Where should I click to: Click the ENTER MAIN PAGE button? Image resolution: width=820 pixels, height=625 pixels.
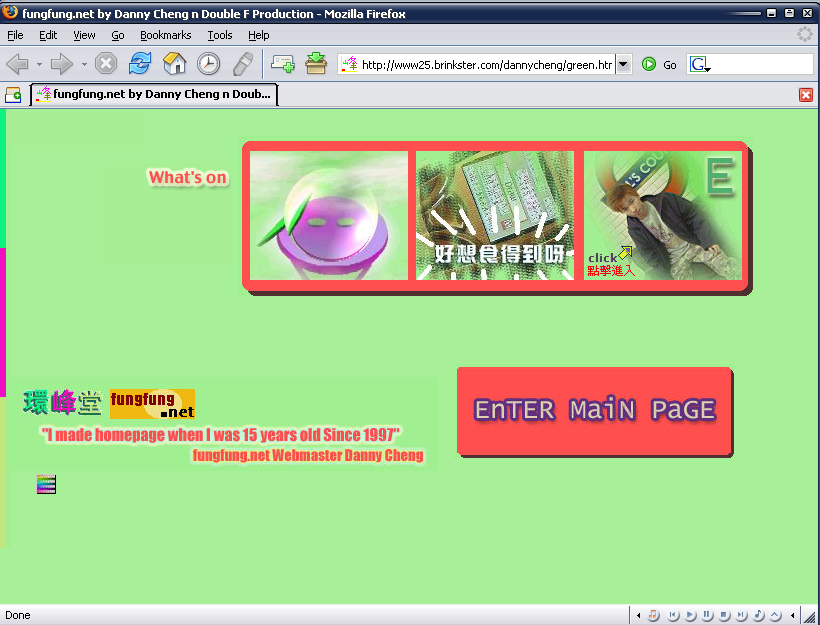coord(594,410)
